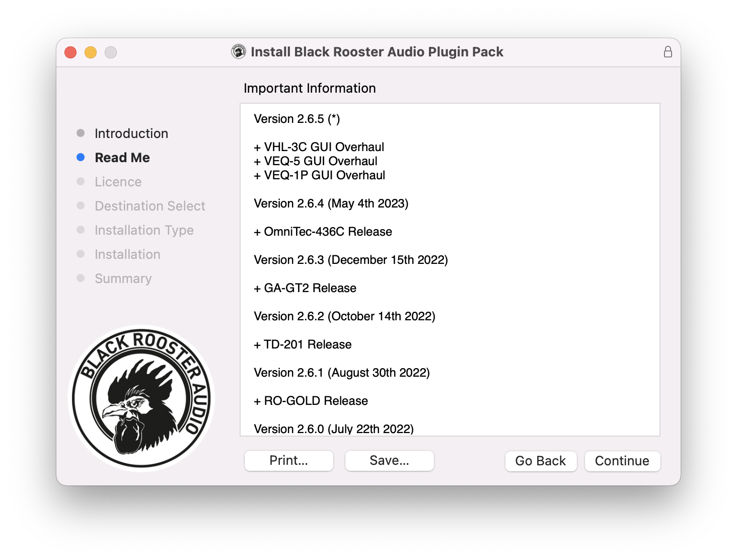Click the Save... button
737x560 pixels.
390,461
